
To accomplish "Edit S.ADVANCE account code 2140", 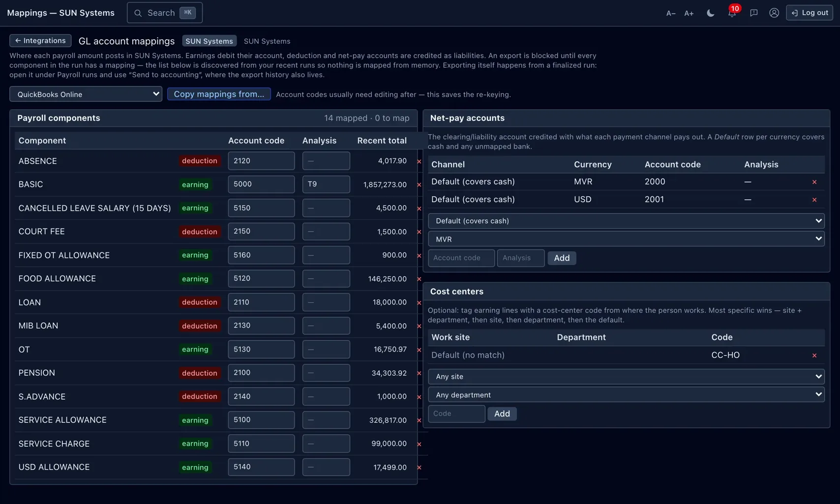I will pos(261,396).
